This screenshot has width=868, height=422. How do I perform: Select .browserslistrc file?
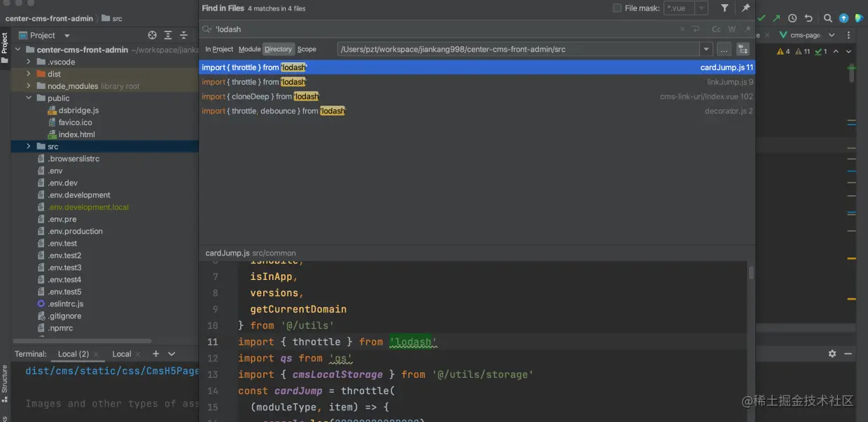coord(73,159)
